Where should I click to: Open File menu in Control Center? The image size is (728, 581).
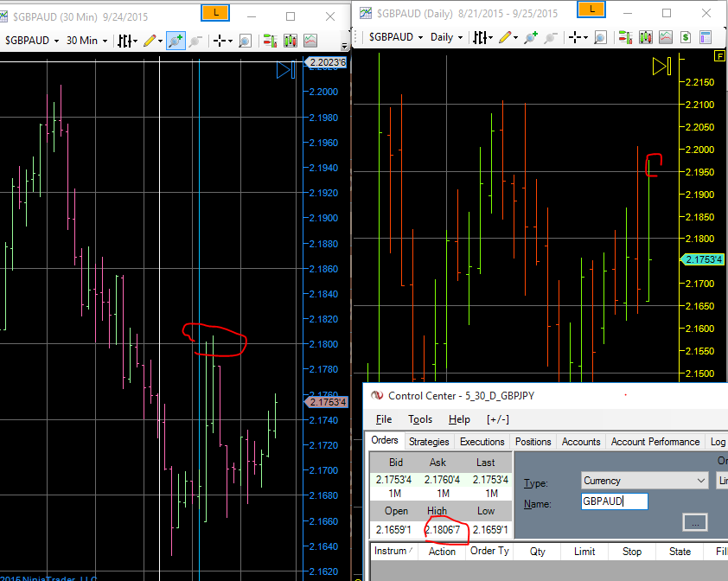point(384,419)
